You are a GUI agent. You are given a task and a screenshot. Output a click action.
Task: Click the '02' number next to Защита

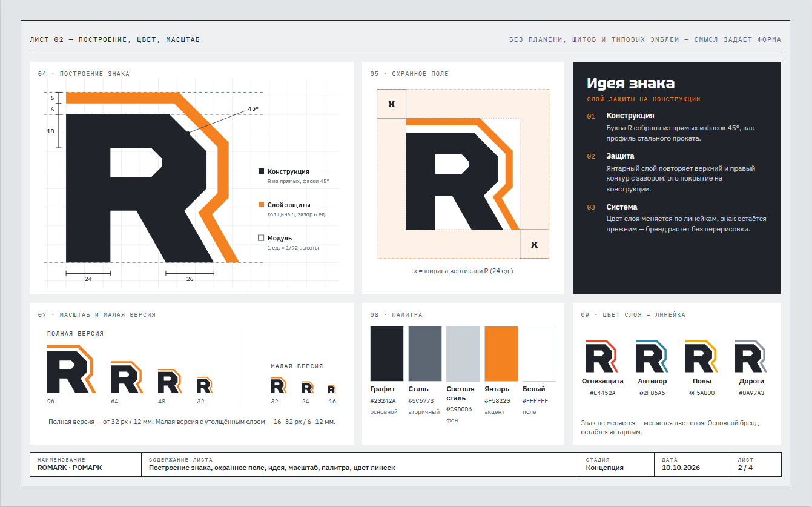tap(591, 156)
